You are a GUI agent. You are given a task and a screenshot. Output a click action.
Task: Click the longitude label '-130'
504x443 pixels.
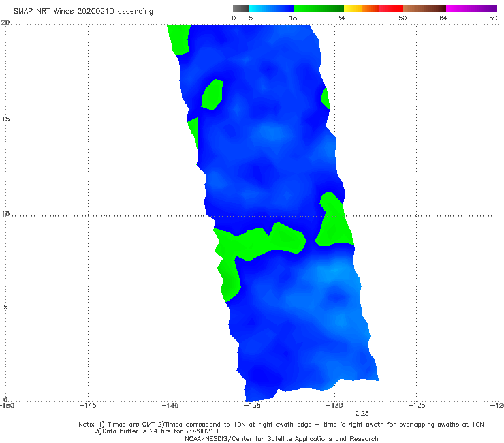(334, 406)
